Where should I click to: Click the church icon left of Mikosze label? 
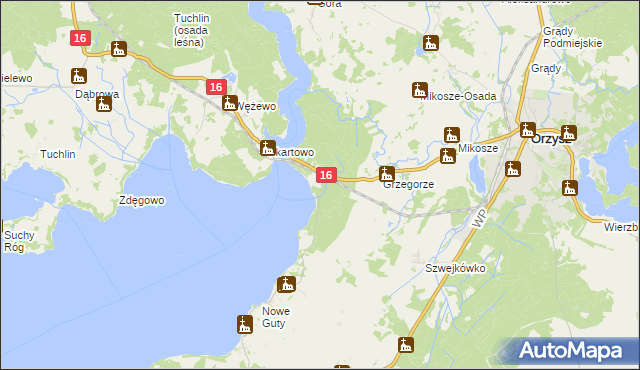pyautogui.click(x=448, y=156)
